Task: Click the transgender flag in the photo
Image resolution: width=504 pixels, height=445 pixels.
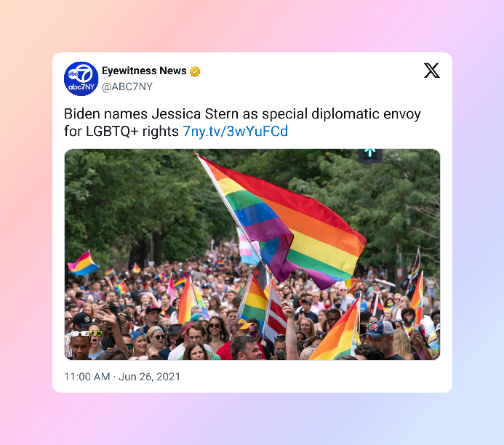Action: (x=248, y=247)
